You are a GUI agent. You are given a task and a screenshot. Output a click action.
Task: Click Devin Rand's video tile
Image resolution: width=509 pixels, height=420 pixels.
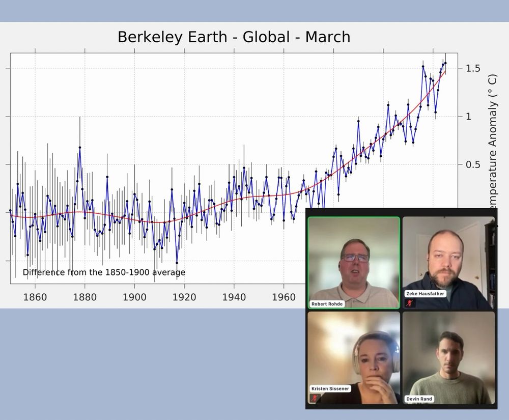coord(448,358)
